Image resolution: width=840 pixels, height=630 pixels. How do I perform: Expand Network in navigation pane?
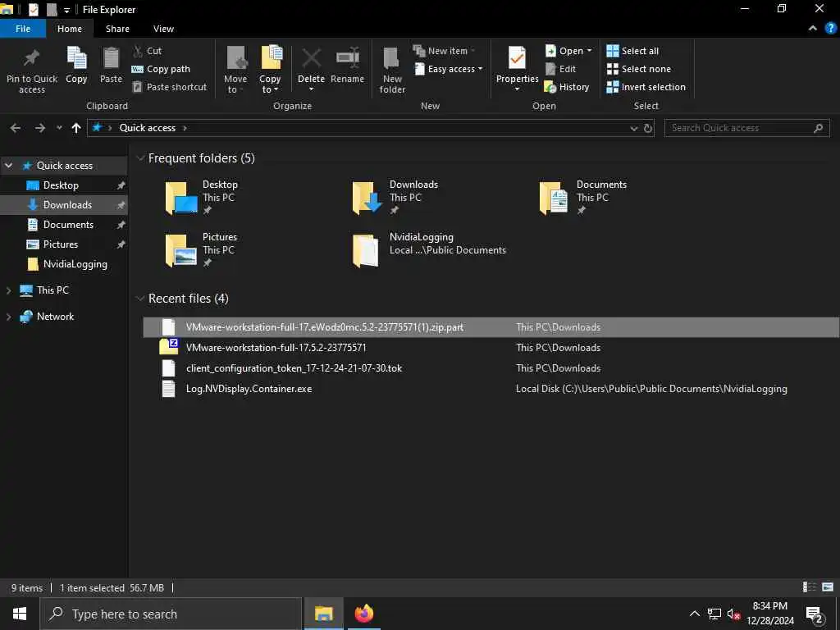(x=8, y=317)
